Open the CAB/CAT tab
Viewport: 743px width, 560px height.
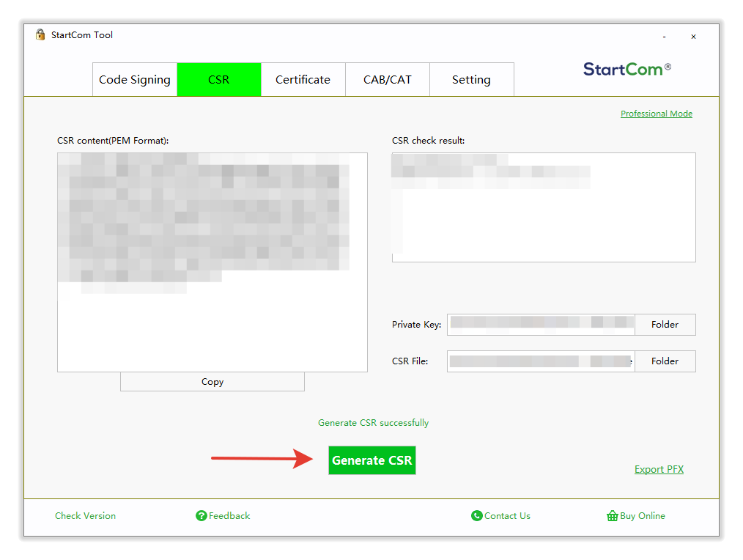388,80
